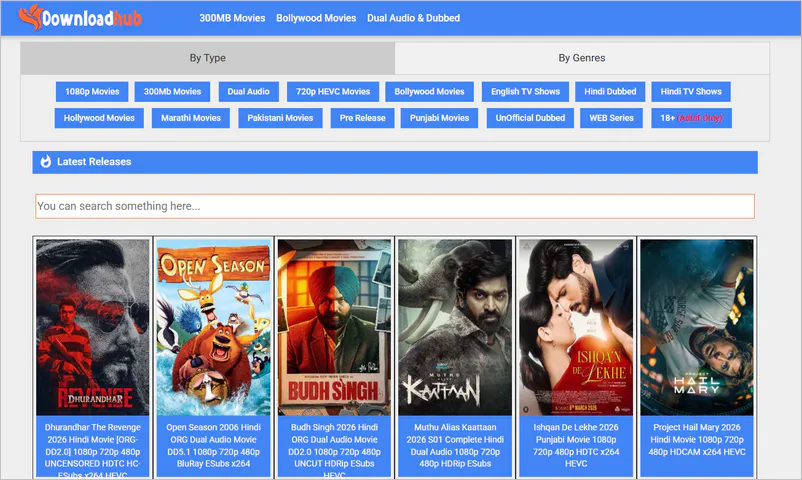The width and height of the screenshot is (802, 480).
Task: Select the 1080p Movies category button
Action: 92,92
